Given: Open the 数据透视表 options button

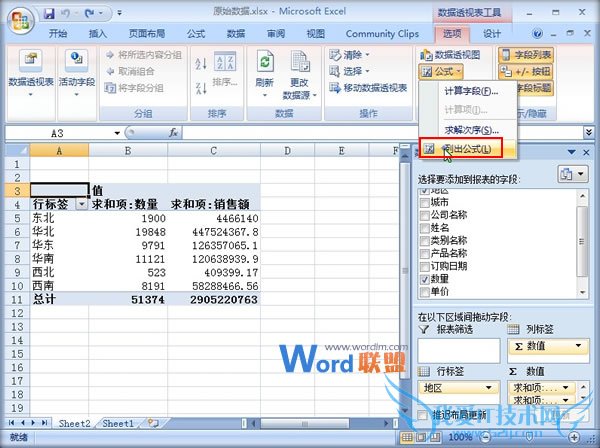Looking at the screenshot, I should click(x=31, y=75).
